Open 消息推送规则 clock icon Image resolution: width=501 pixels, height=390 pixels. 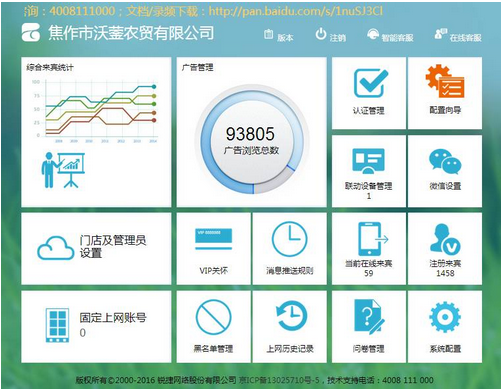(x=290, y=239)
